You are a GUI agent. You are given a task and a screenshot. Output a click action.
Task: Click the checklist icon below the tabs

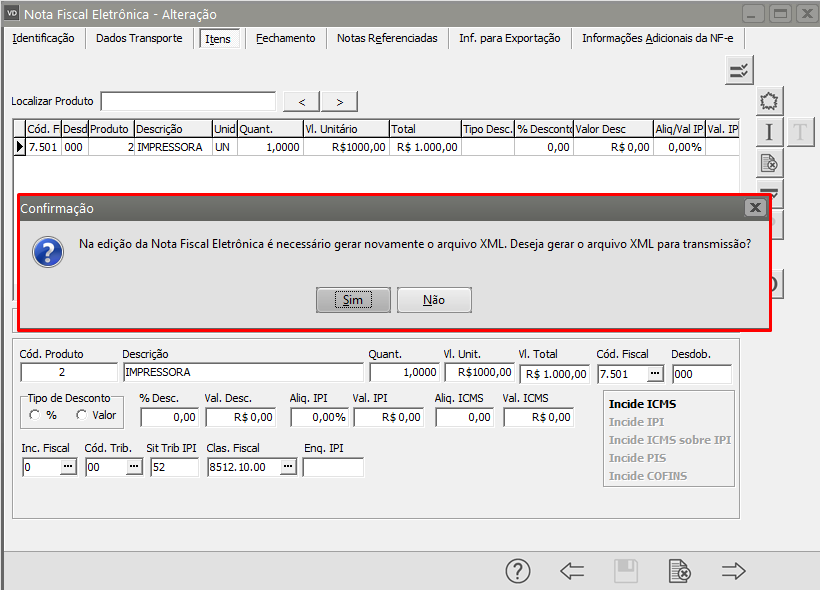739,69
